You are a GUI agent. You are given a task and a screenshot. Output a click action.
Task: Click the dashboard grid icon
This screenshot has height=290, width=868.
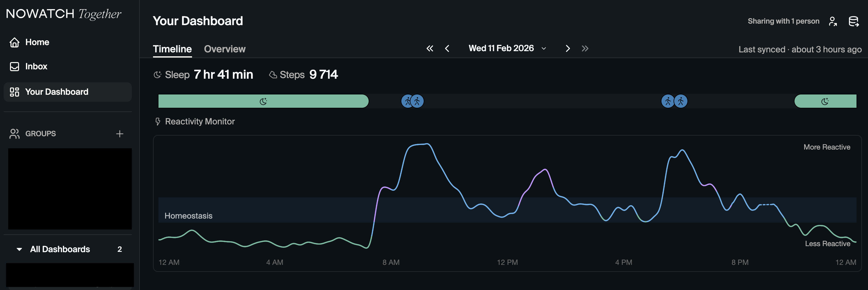coord(15,92)
